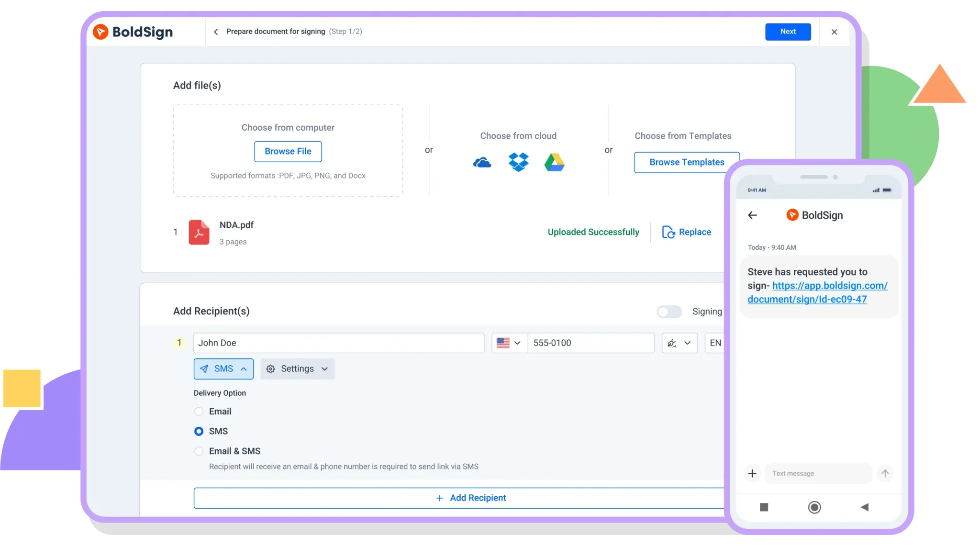This screenshot has width=980, height=546.
Task: Click the NDA.pdf PDF file icon
Action: coord(199,232)
